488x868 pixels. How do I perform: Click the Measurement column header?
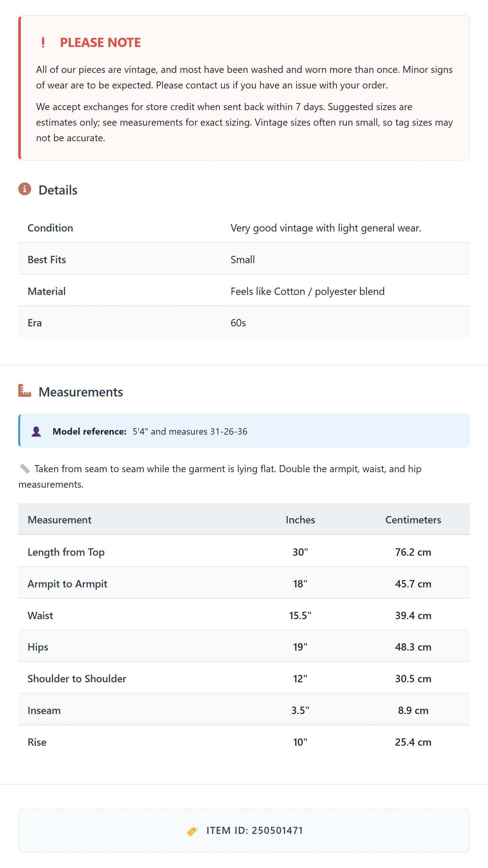[x=59, y=520]
